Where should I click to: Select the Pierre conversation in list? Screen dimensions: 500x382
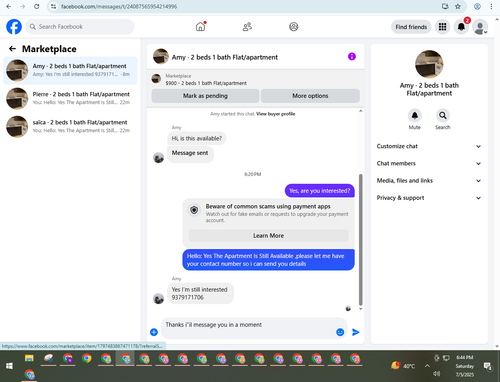coord(70,98)
